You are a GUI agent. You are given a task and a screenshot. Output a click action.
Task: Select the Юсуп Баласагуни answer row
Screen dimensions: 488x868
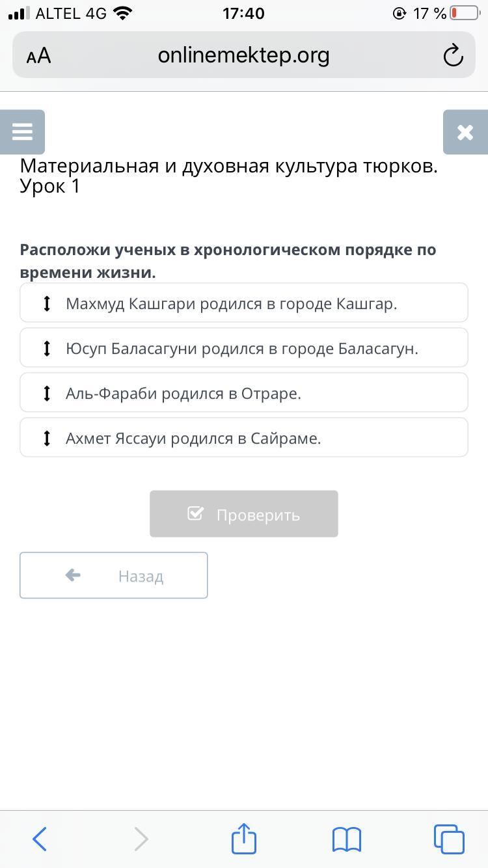(x=260, y=348)
